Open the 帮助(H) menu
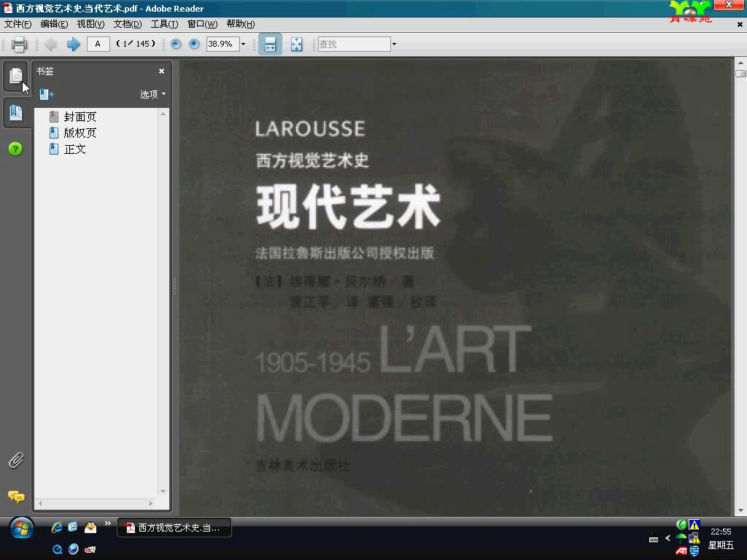The height and width of the screenshot is (560, 747). 240,24
